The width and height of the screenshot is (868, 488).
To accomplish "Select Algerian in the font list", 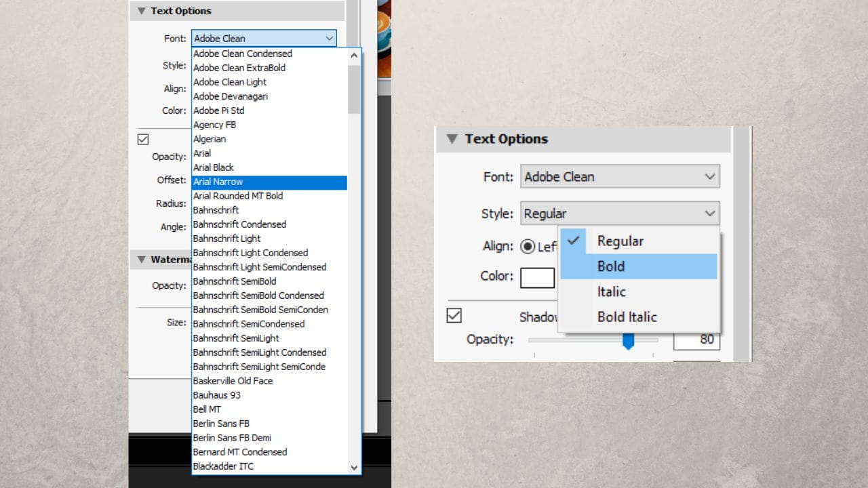I will click(269, 139).
